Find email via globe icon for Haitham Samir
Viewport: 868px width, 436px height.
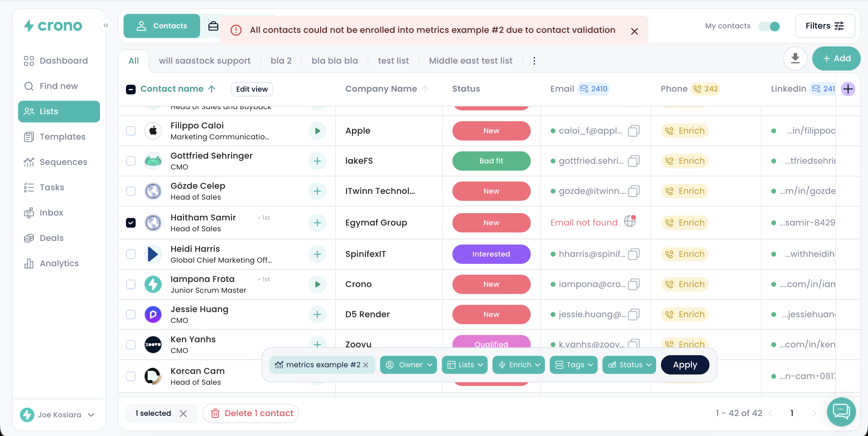click(629, 222)
